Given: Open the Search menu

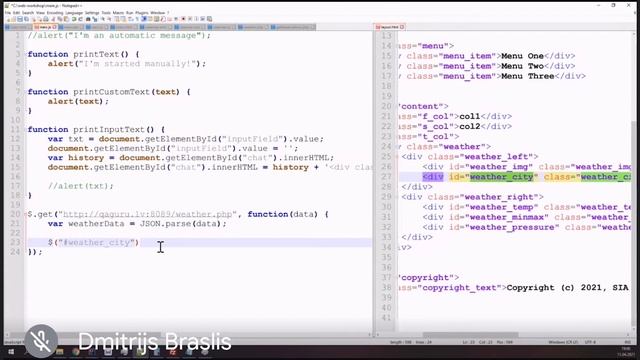Looking at the screenshot, I should [x=28, y=13].
